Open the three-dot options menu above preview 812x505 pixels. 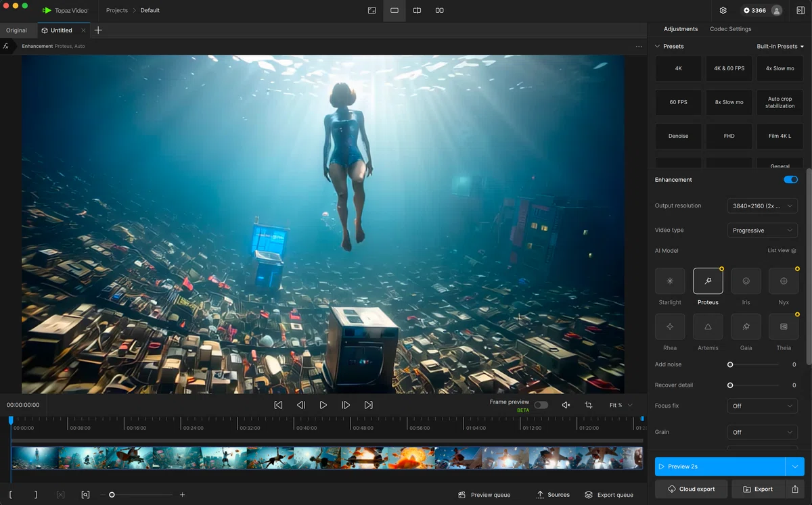pos(639,47)
